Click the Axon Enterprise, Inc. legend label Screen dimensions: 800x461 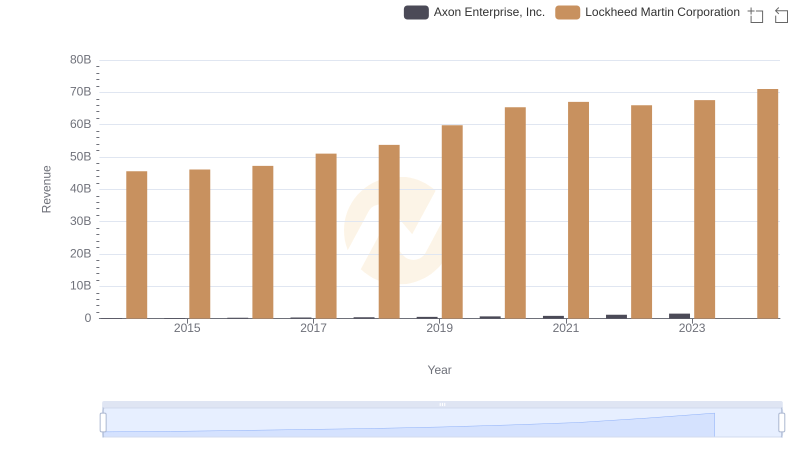(x=489, y=13)
